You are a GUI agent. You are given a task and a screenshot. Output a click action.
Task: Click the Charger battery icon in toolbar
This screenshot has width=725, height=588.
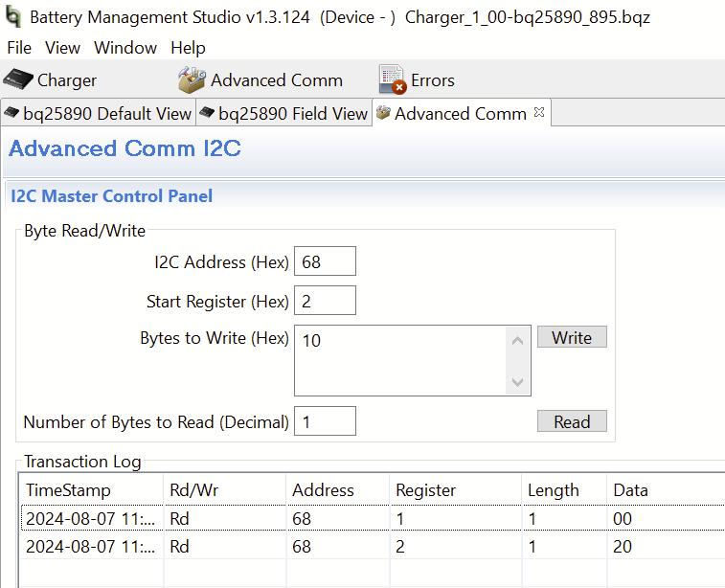[18, 79]
